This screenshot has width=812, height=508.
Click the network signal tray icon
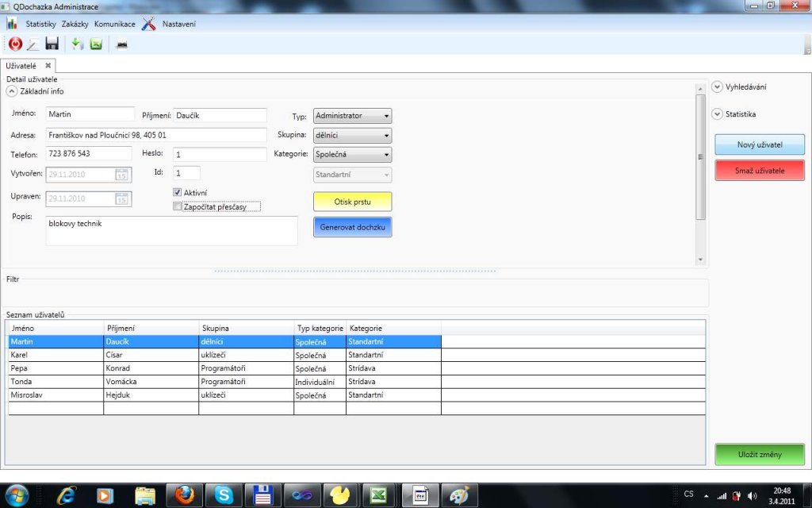pyautogui.click(x=722, y=495)
